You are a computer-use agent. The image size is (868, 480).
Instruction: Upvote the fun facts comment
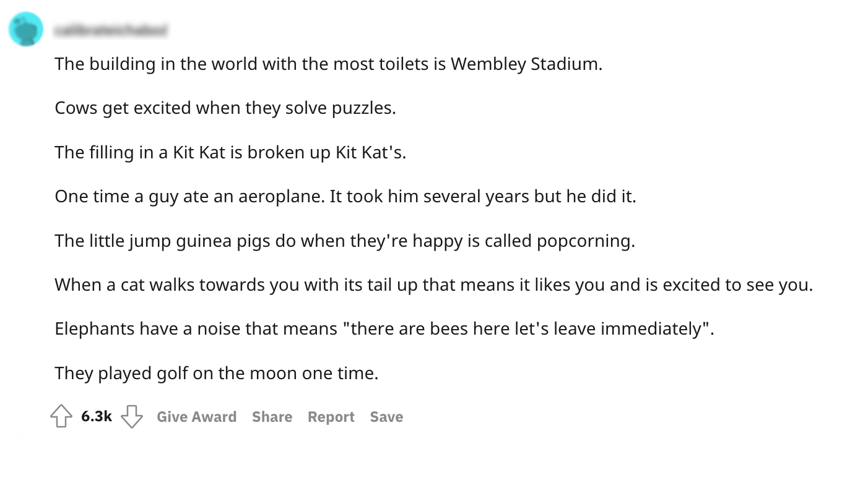click(61, 416)
